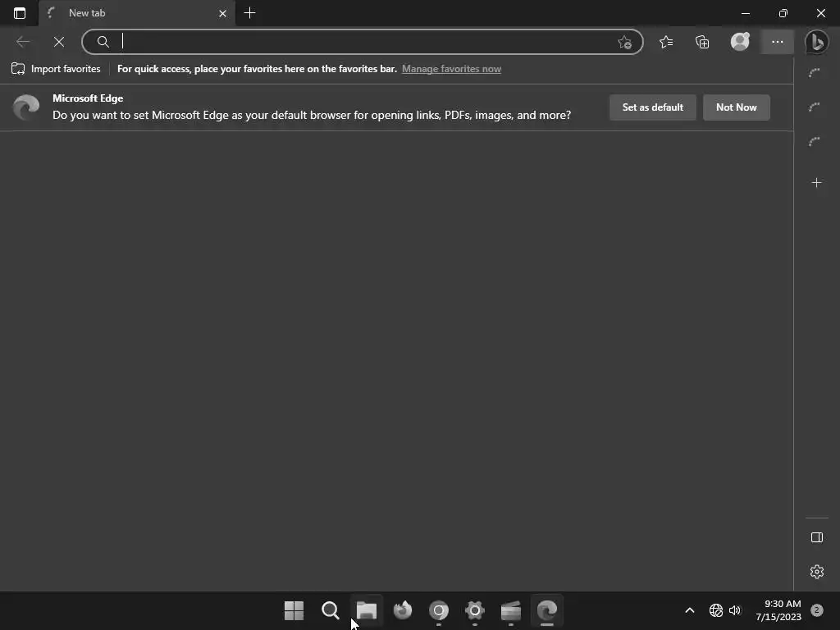The width and height of the screenshot is (840, 630).
Task: Open Settings and more ellipsis menu
Action: click(x=778, y=42)
